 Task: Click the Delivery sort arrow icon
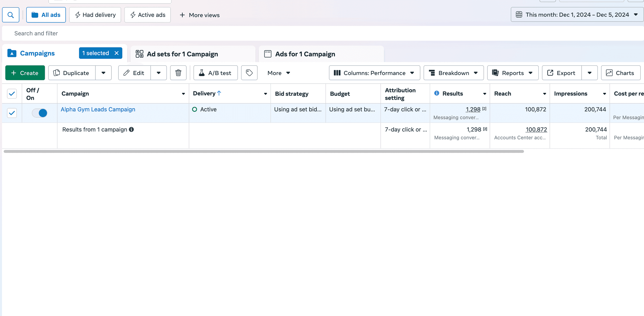coord(219,93)
